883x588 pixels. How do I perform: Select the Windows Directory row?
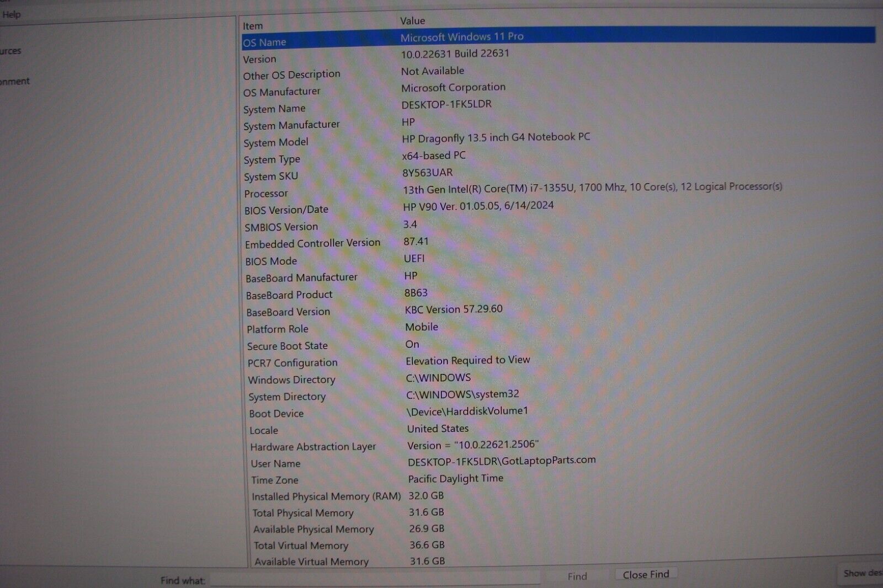pos(558,378)
